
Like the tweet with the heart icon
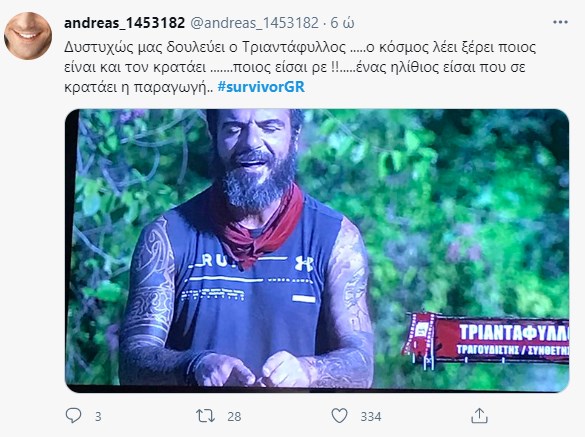(x=340, y=416)
